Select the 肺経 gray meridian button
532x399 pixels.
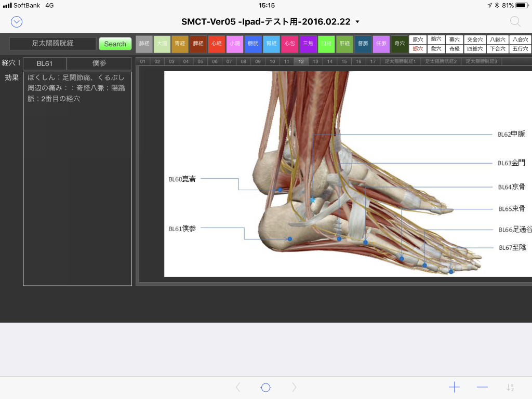(144, 44)
